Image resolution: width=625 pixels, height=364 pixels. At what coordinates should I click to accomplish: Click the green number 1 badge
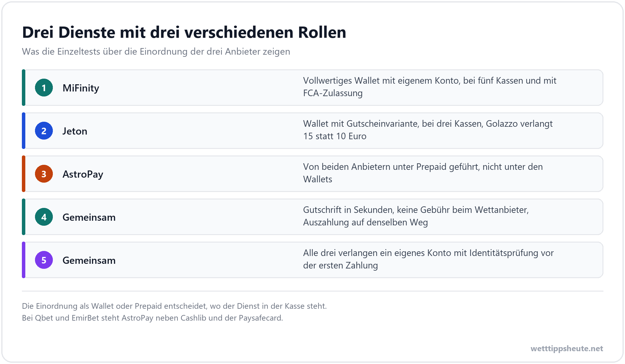tap(44, 88)
